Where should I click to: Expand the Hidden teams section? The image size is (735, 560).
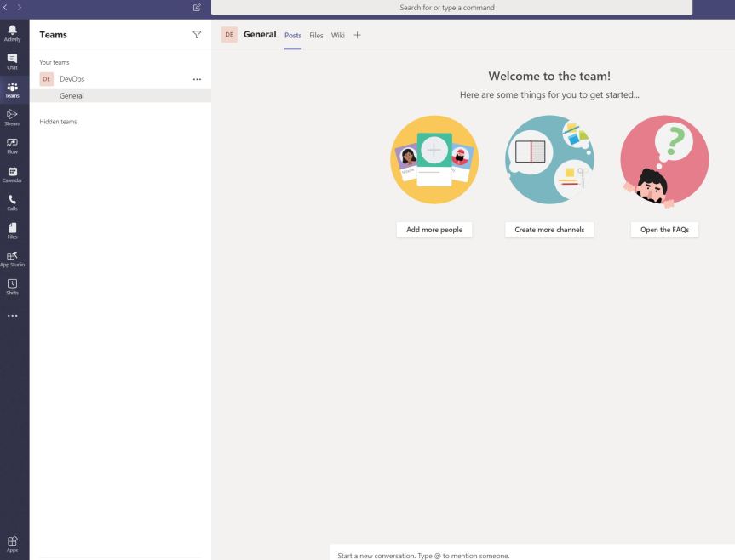[x=58, y=122]
